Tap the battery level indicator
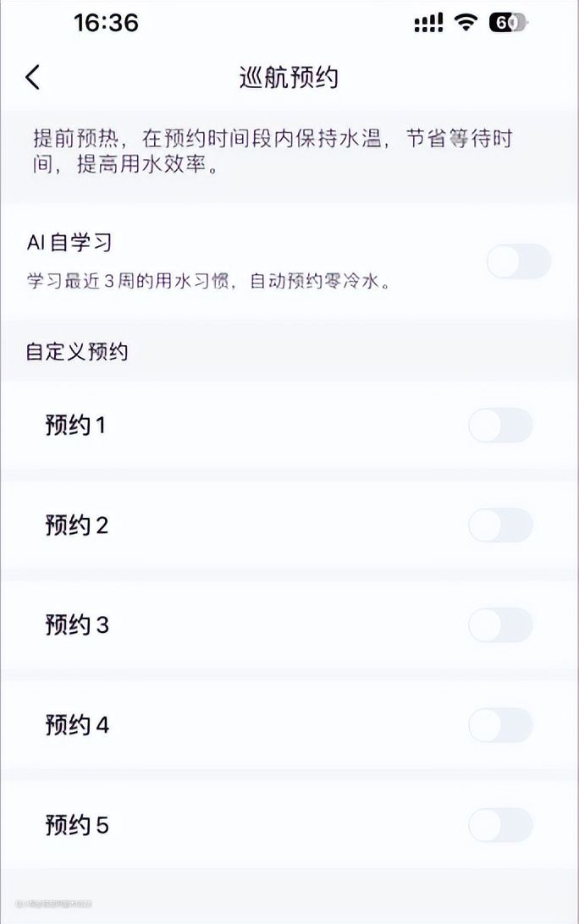579x924 pixels. click(508, 23)
